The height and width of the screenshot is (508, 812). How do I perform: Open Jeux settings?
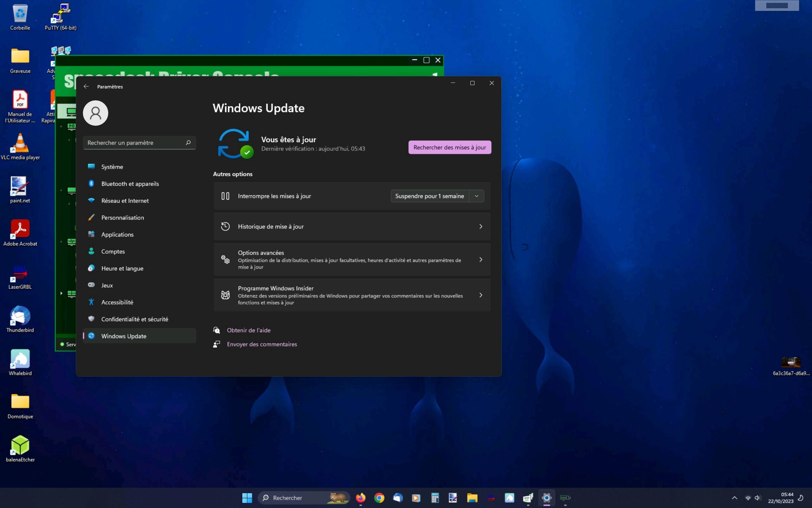click(139, 285)
